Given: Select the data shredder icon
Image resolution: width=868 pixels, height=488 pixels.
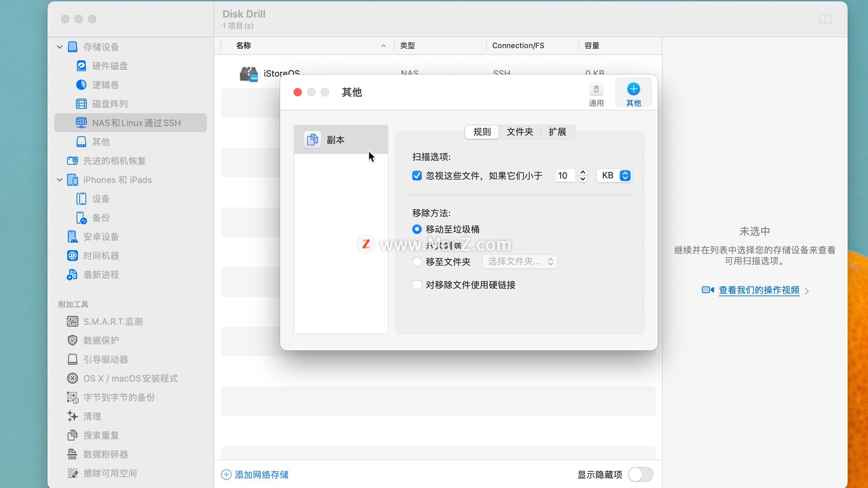Looking at the screenshot, I should pyautogui.click(x=72, y=454).
